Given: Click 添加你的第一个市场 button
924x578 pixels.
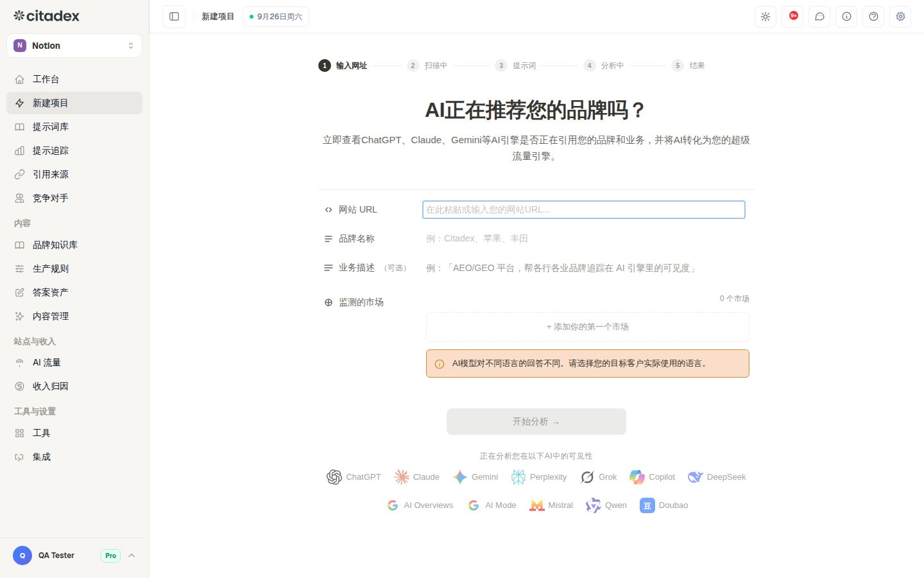Looking at the screenshot, I should click(x=588, y=327).
